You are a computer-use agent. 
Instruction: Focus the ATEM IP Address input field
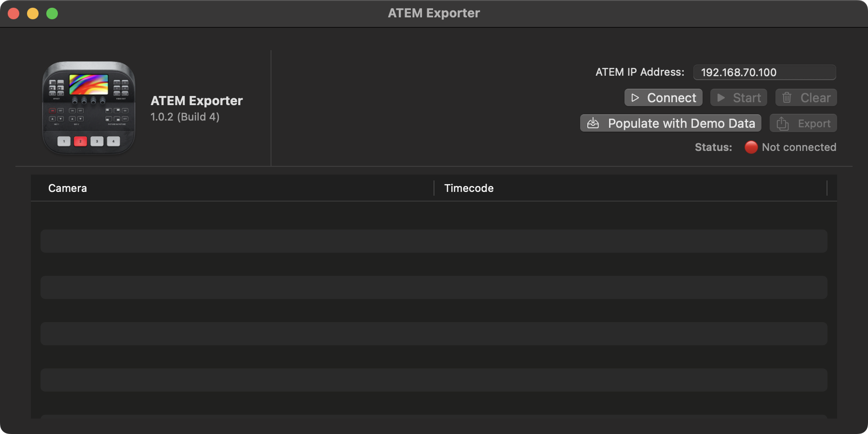click(x=764, y=72)
